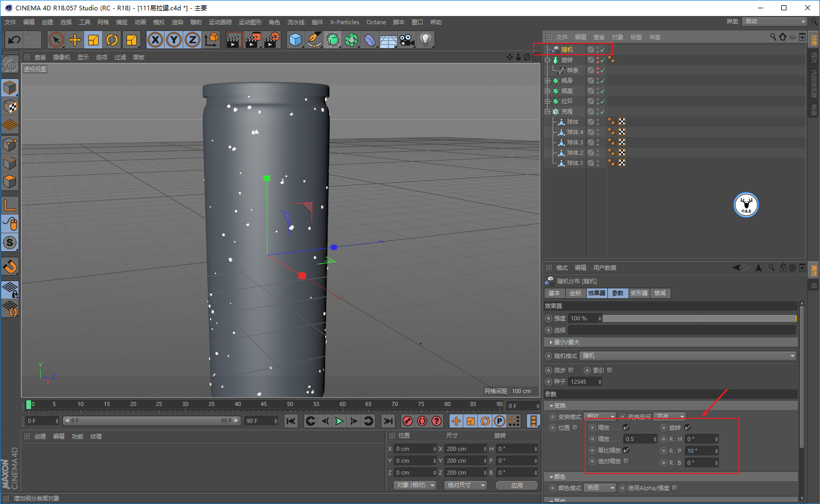Click the 应用 button
This screenshot has height=504, width=820.
(x=517, y=485)
